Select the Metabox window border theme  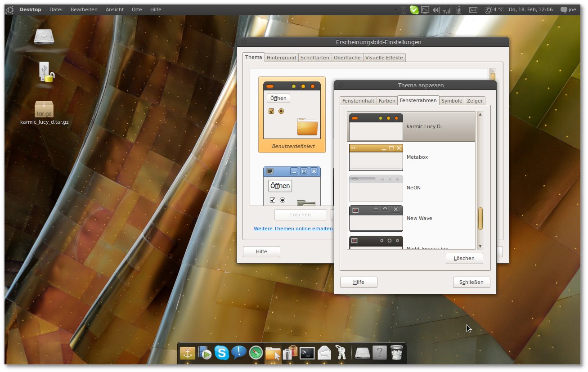click(x=411, y=157)
